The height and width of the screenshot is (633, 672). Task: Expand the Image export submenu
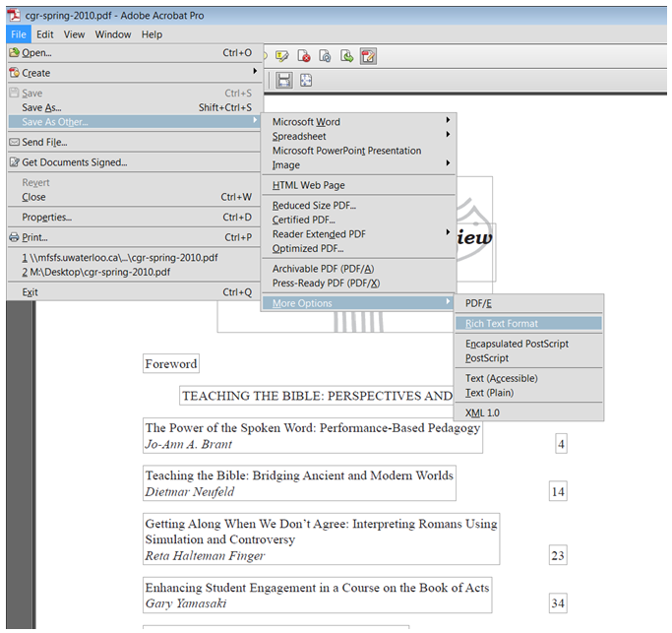tap(449, 165)
